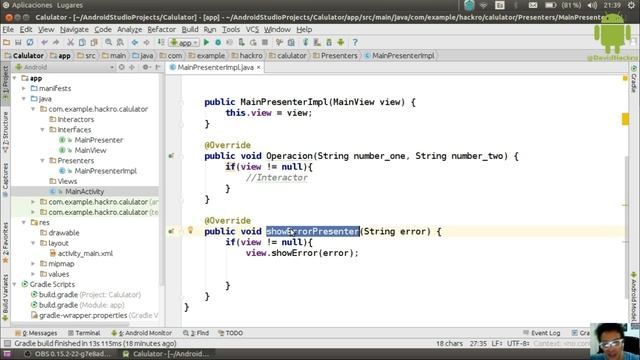Select the MainPresenterImpl.java editor tab

[215, 67]
